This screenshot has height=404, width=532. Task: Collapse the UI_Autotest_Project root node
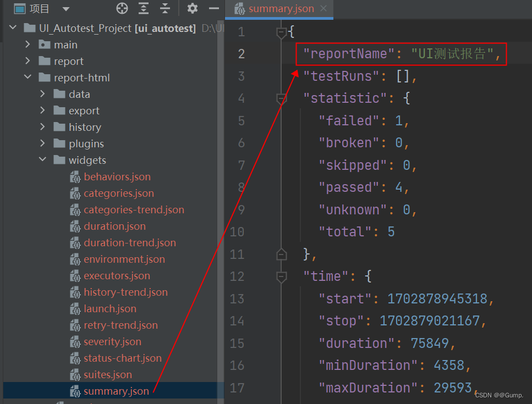[13, 27]
